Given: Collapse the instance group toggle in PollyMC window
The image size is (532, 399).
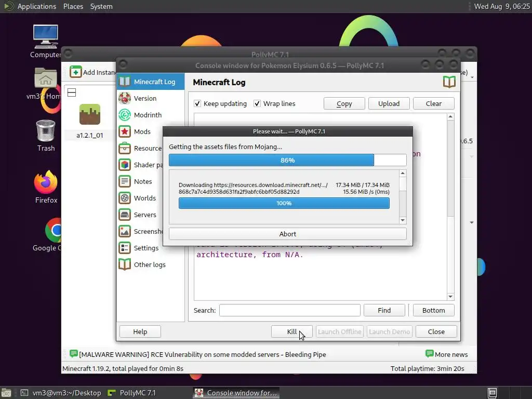Looking at the screenshot, I should 72,92.
